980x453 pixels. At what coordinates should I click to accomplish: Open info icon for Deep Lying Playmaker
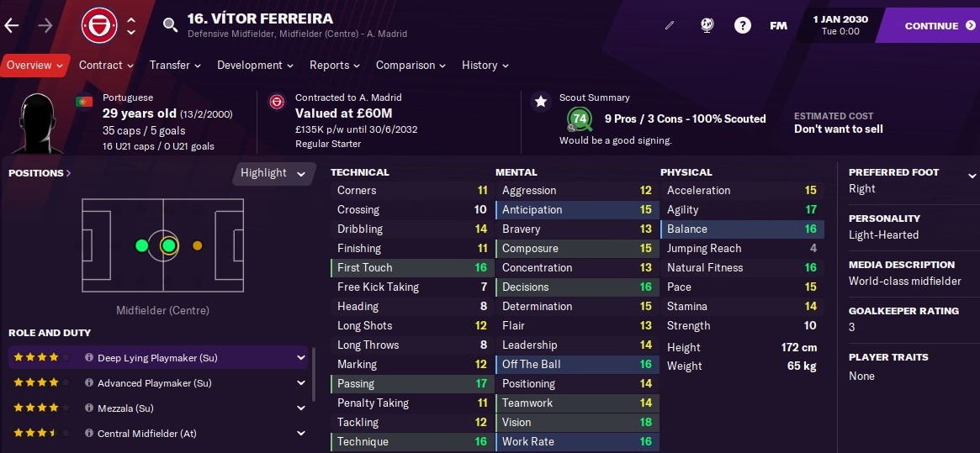[x=89, y=357]
